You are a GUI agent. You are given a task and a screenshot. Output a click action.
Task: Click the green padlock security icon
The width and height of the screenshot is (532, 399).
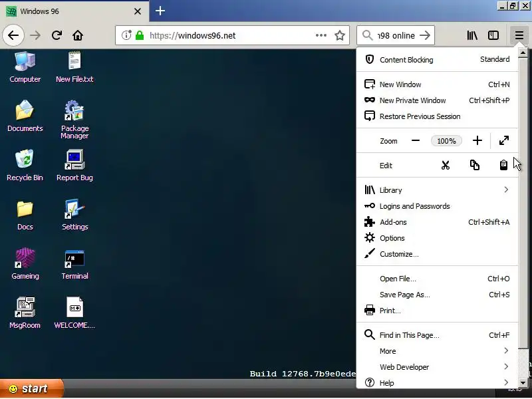coord(140,35)
